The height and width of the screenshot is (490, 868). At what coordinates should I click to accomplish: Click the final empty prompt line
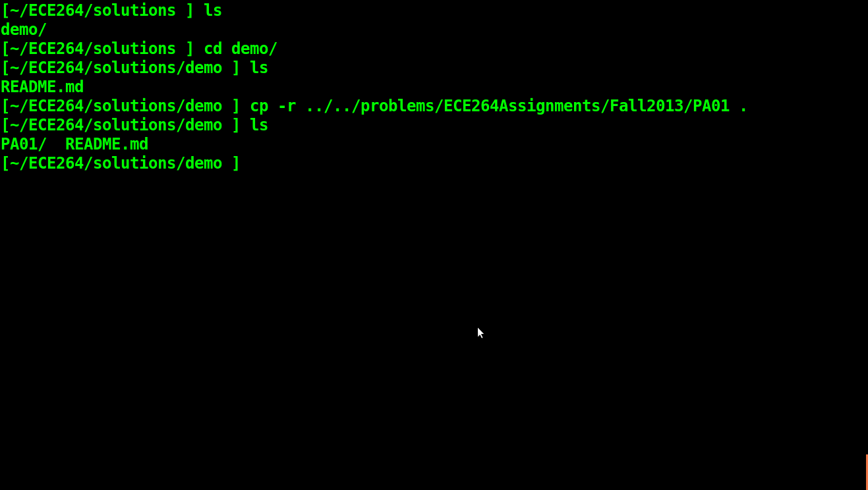pyautogui.click(x=121, y=163)
